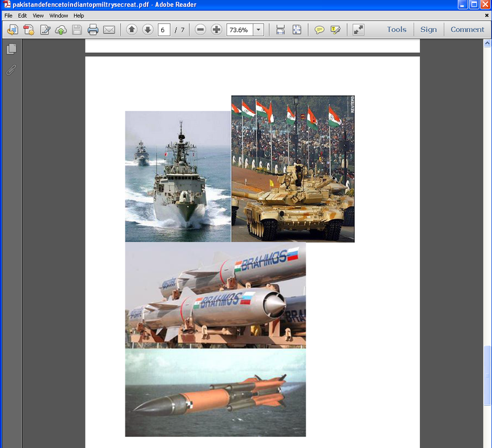Click the page number field showing 6
The width and height of the screenshot is (492, 448).
click(x=164, y=29)
